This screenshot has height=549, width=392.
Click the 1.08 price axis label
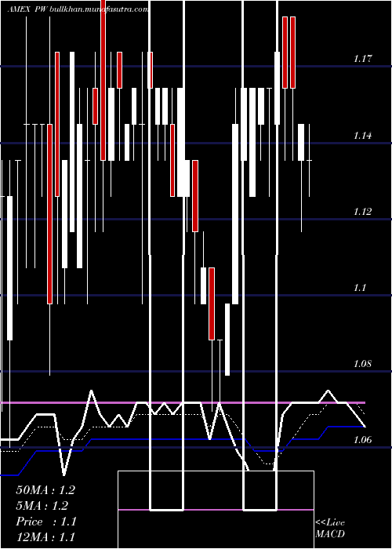click(362, 364)
